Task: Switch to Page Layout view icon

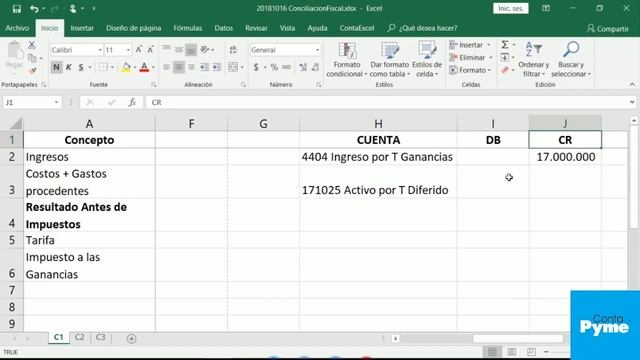Action: pyautogui.click(x=512, y=351)
